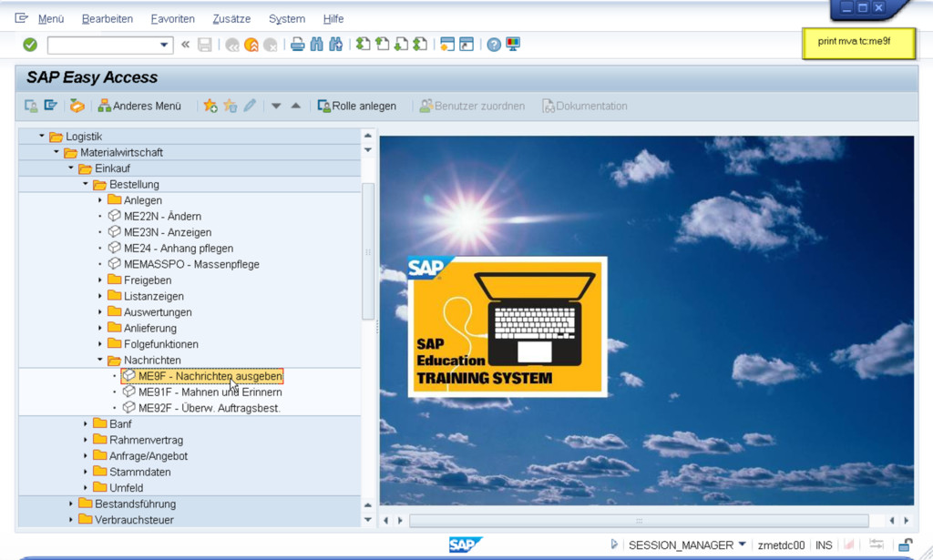Click the Anderes Menü button
The height and width of the screenshot is (560, 933).
coord(139,106)
